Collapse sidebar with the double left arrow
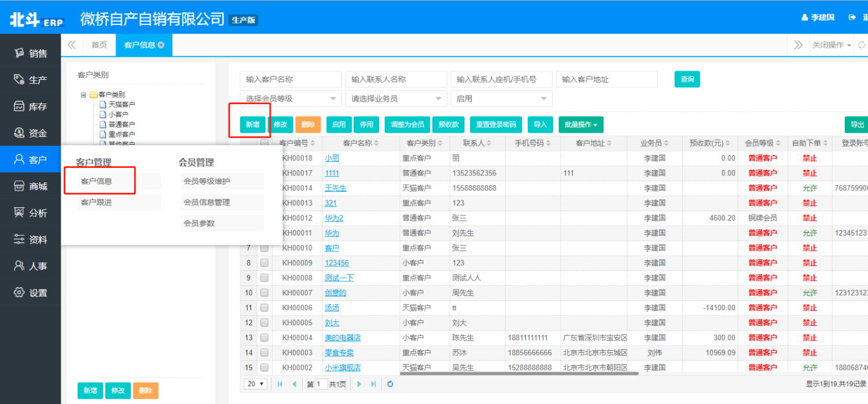 click(72, 45)
